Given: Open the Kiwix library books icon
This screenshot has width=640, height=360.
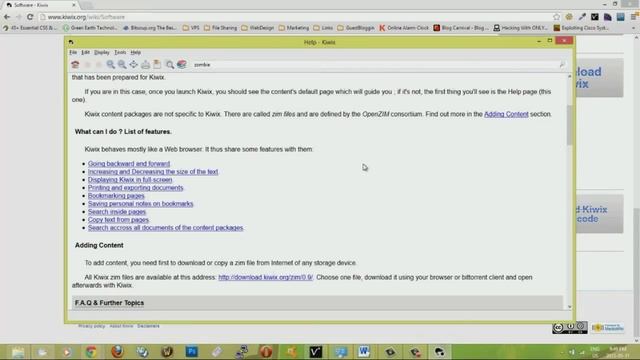Looking at the screenshot, I should coord(182,64).
